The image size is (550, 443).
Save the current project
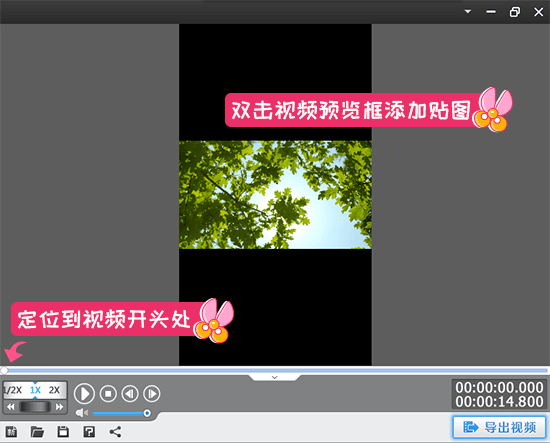pos(63,431)
